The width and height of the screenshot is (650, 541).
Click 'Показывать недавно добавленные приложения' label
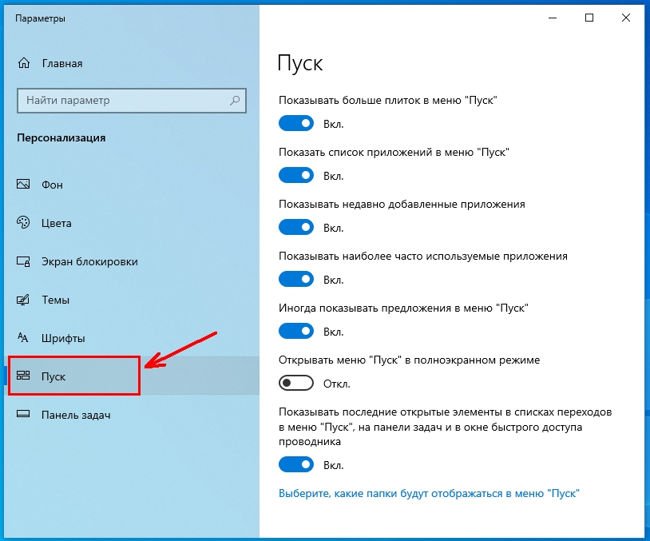[x=402, y=204]
